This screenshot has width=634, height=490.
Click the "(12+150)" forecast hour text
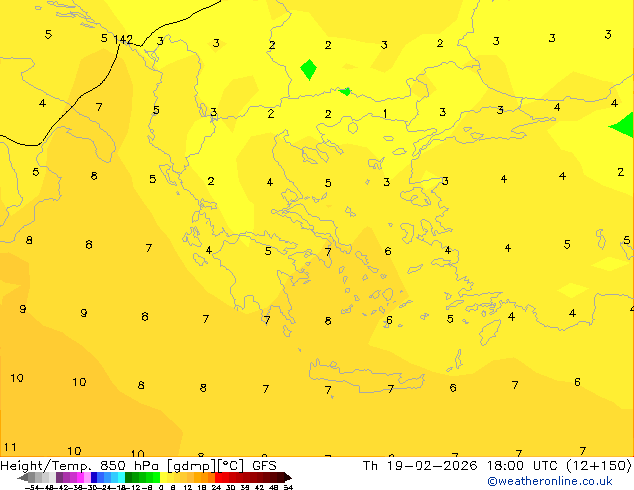[598, 465]
